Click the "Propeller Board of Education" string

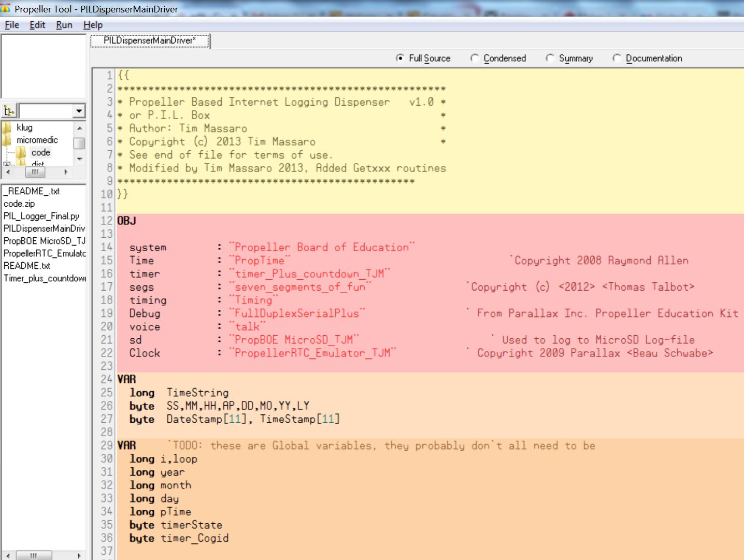(322, 247)
